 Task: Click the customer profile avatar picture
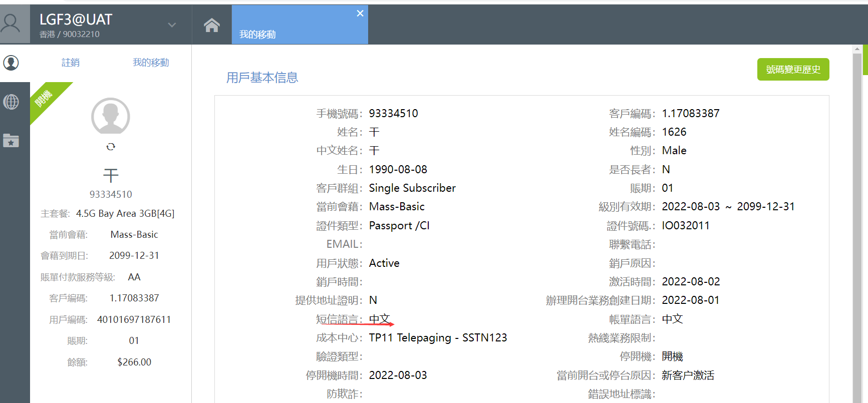coord(111,116)
